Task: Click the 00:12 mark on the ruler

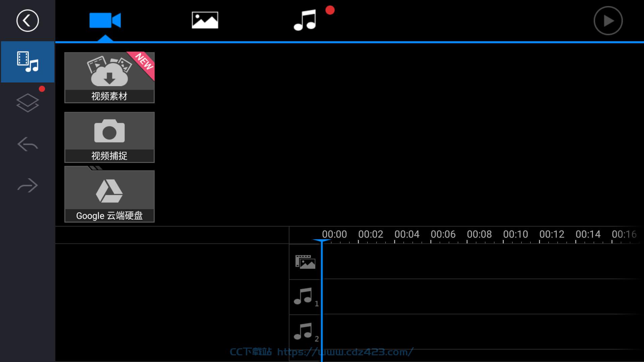Action: pyautogui.click(x=552, y=234)
